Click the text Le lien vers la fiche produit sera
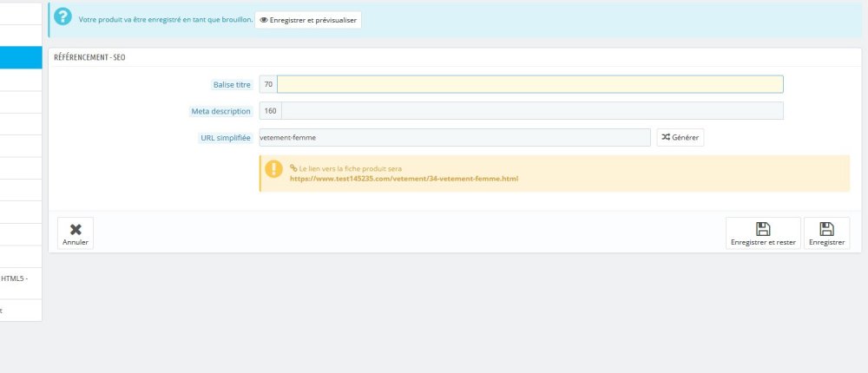This screenshot has height=373, width=868. pos(351,168)
